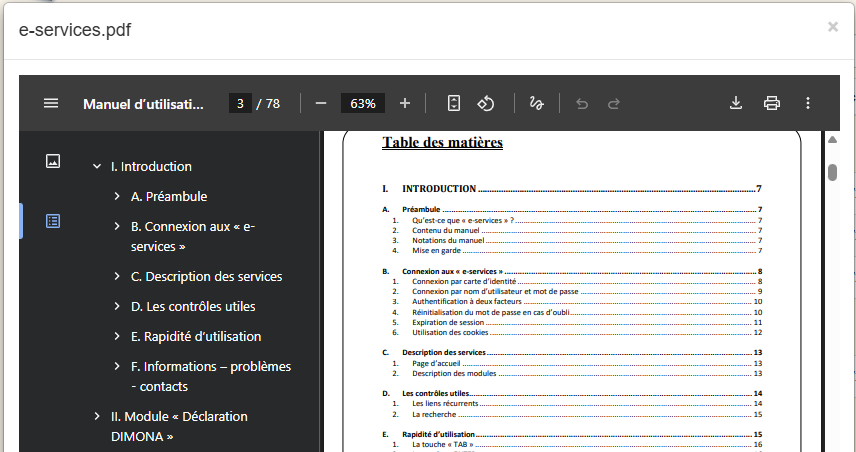Screen dimensions: 856x452
Task: Click the 63% zoom level field
Action: click(363, 103)
